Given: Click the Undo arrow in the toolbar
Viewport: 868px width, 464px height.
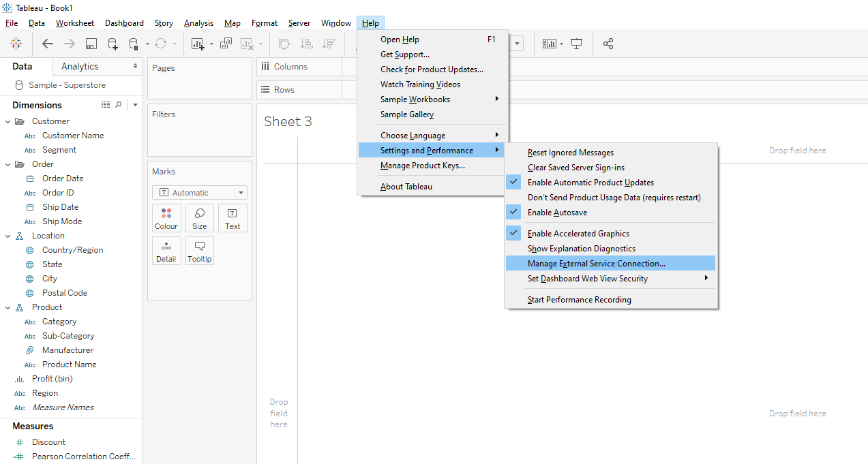Looking at the screenshot, I should pos(47,44).
